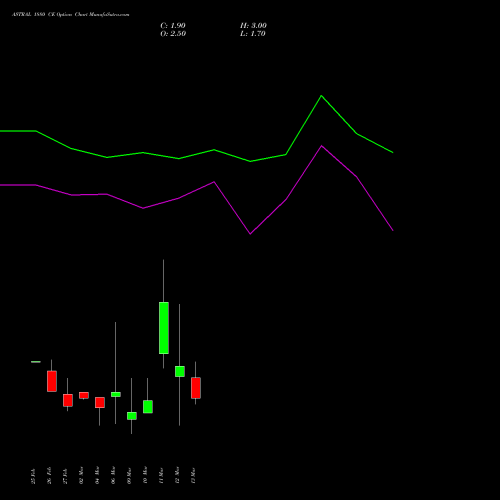Click the low value L: 1.70
The width and height of the screenshot is (500, 500).
point(253,34)
